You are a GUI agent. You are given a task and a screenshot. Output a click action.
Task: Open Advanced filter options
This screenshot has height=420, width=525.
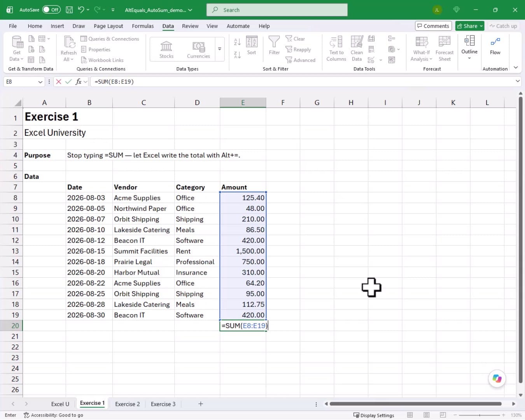tap(301, 60)
